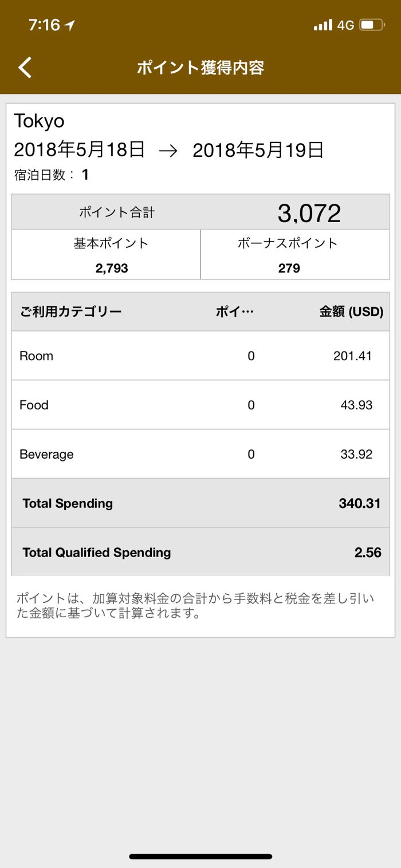Tap the Tokyo hotel location title
401x868 pixels.
point(39,121)
